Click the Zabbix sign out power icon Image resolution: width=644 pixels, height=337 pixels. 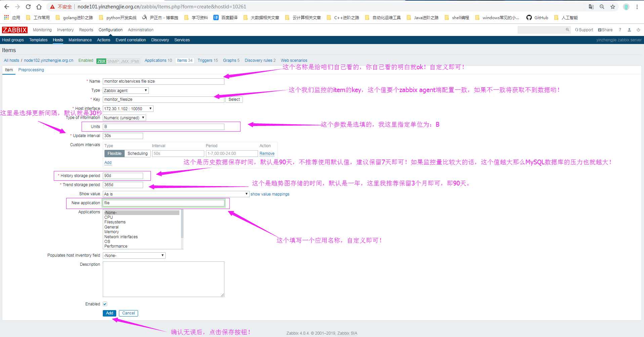click(x=638, y=30)
